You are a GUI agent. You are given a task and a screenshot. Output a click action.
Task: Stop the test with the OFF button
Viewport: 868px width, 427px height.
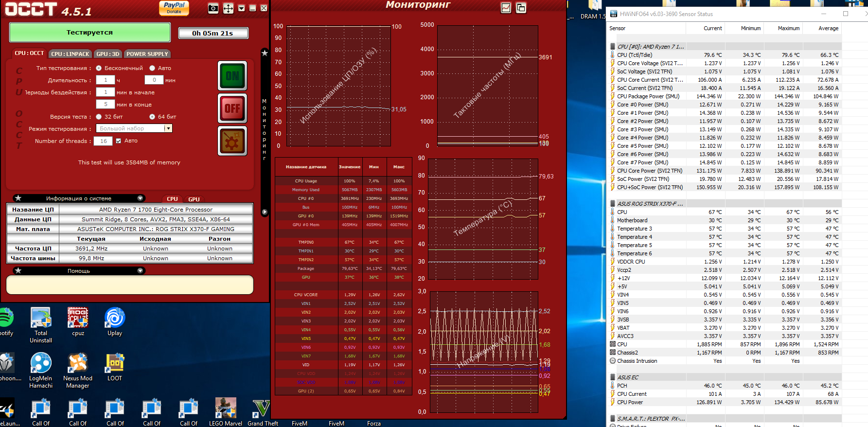pyautogui.click(x=232, y=108)
